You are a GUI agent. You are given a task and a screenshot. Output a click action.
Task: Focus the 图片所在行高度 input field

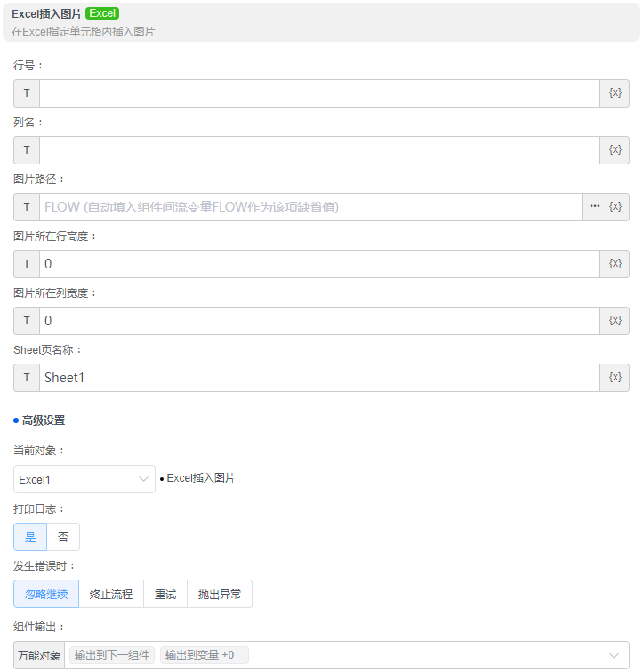(x=319, y=264)
